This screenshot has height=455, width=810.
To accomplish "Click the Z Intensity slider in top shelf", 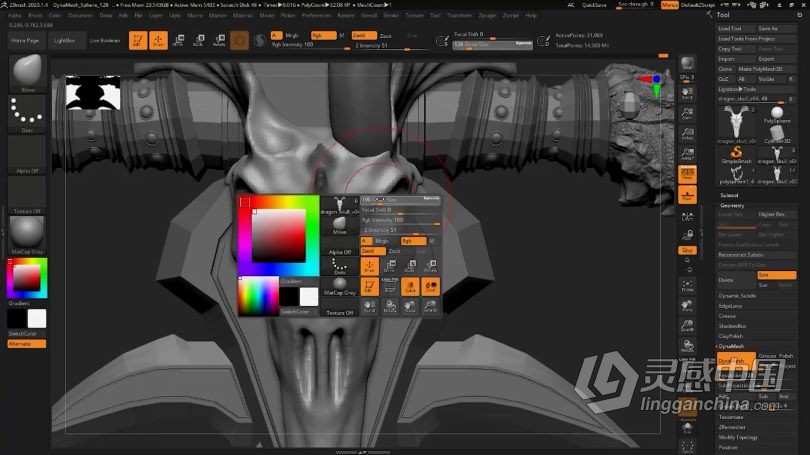I will click(x=391, y=45).
